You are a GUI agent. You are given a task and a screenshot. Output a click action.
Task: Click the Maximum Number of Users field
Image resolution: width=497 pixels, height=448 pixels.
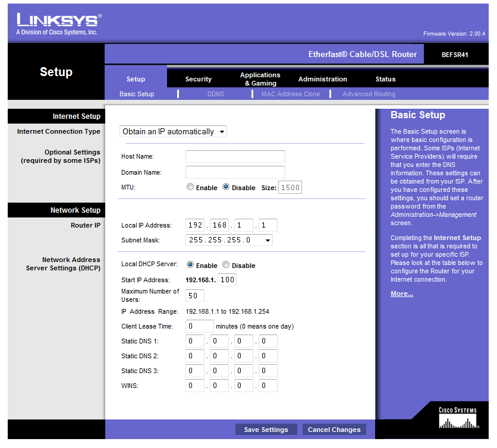pyautogui.click(x=194, y=296)
